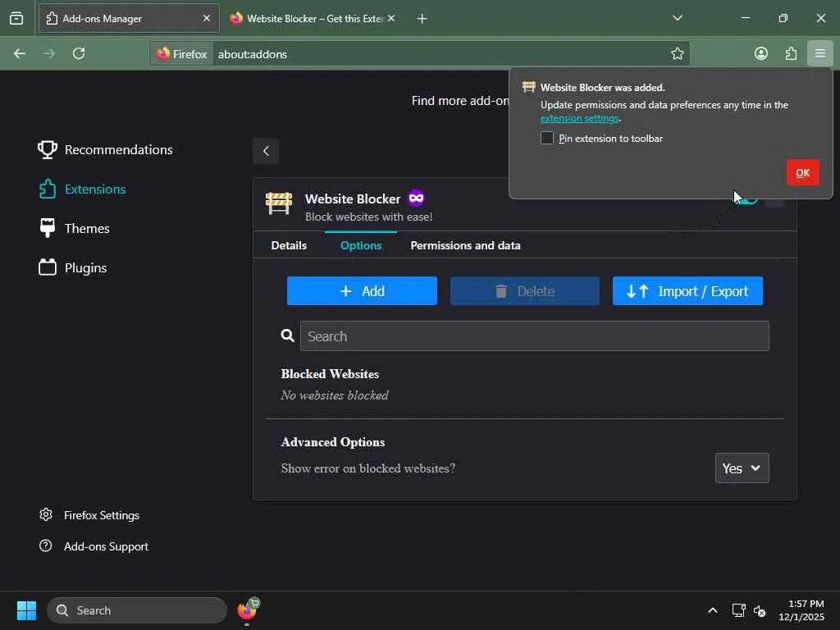Screen dimensions: 840x630
Task: Open Themes in the sidebar
Action: [74, 228]
